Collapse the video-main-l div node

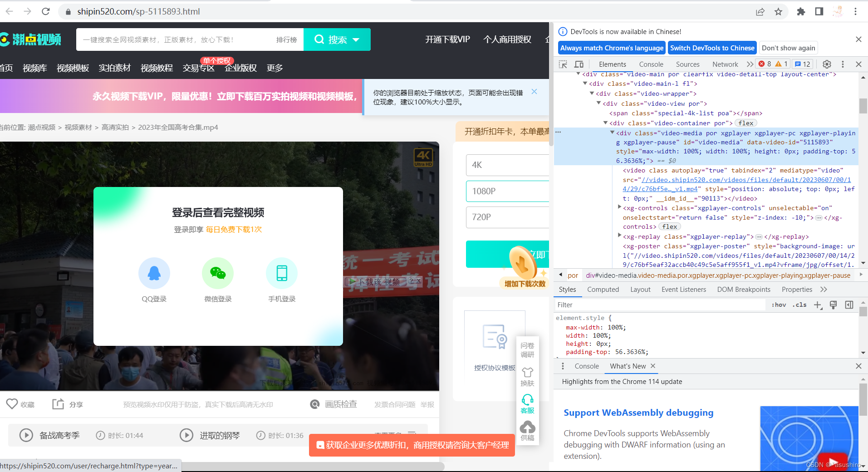[x=585, y=84]
